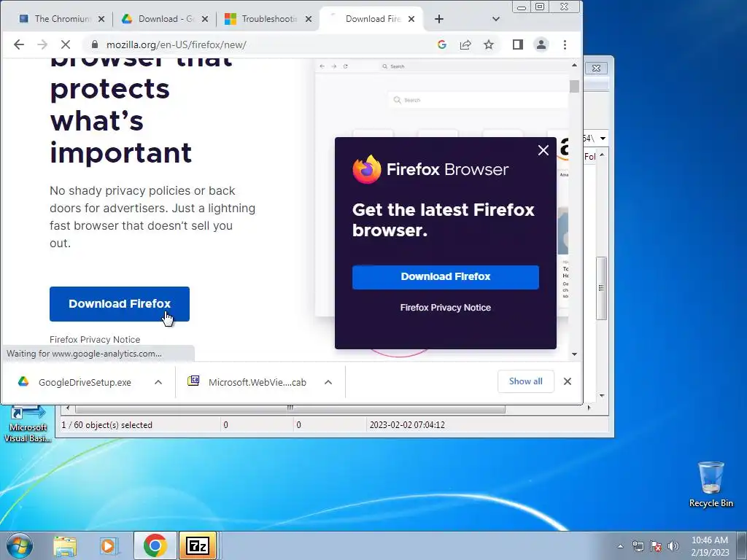Open the Recycle Bin desktop icon
This screenshot has height=560, width=747.
click(711, 484)
